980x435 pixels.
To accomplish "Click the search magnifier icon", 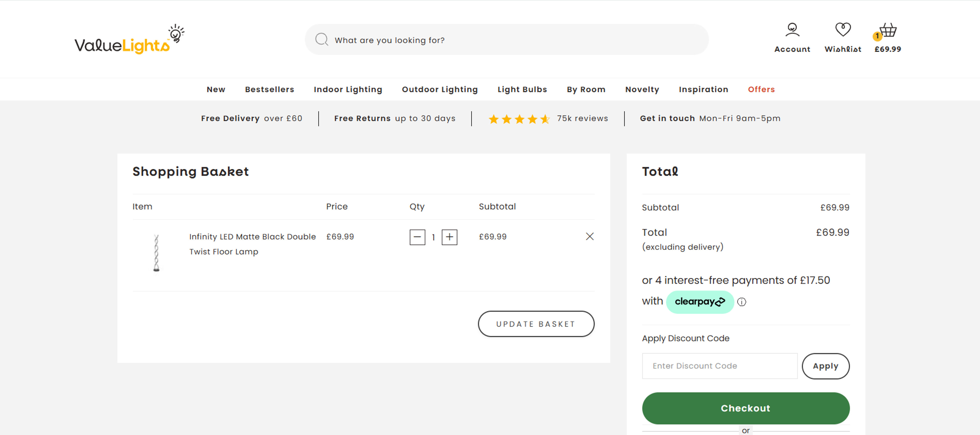I will (x=322, y=40).
